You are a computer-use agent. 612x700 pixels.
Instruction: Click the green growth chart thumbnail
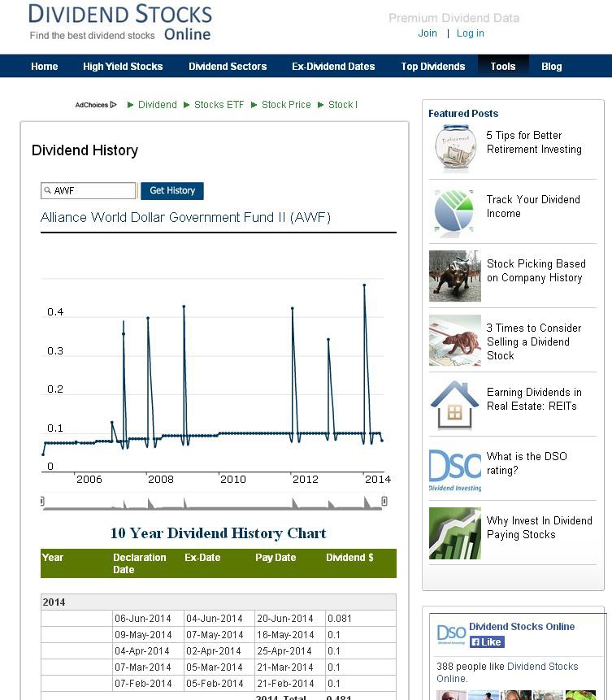(455, 533)
